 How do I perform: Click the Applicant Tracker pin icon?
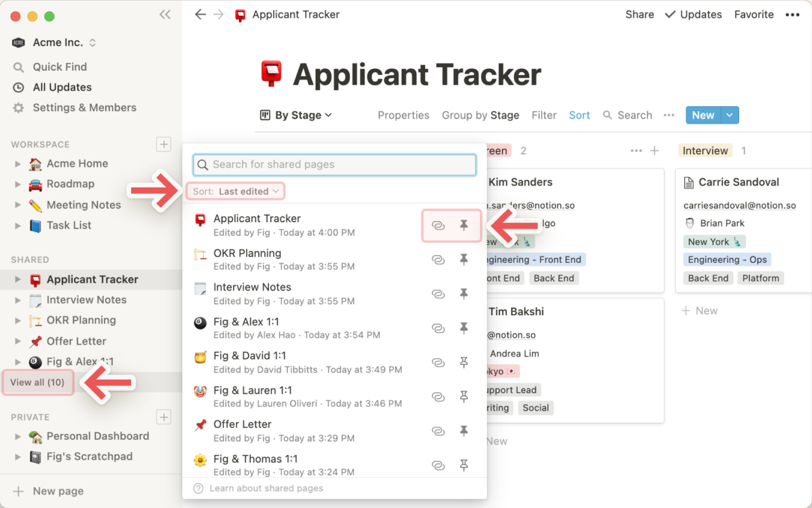(x=464, y=224)
